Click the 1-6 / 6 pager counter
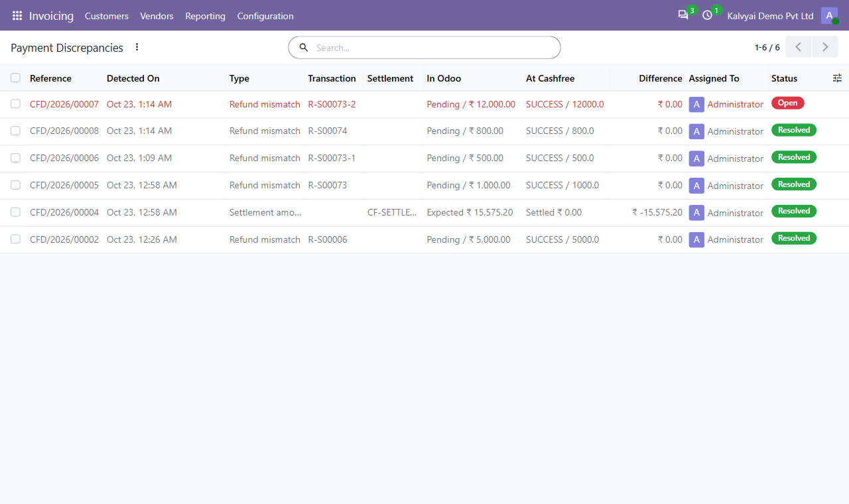 767,48
